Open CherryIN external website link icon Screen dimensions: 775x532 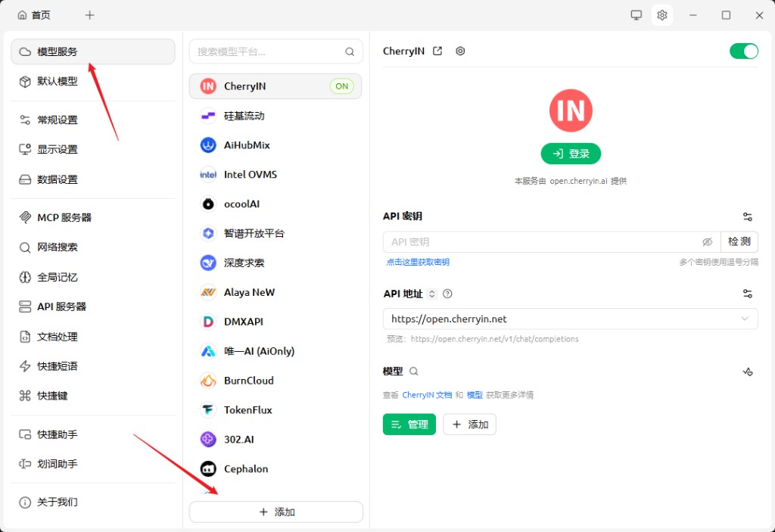tap(437, 51)
